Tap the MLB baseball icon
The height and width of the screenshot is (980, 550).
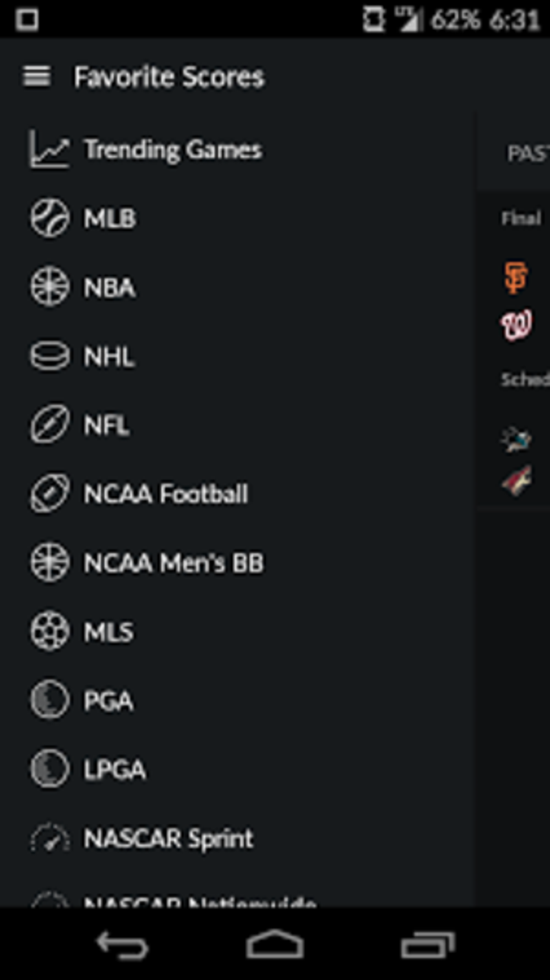[x=49, y=218]
